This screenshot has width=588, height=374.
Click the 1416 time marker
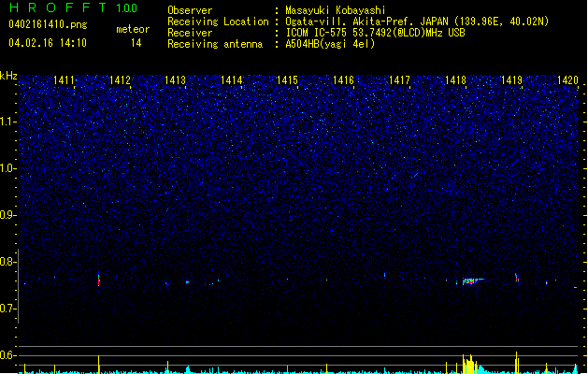(x=343, y=80)
